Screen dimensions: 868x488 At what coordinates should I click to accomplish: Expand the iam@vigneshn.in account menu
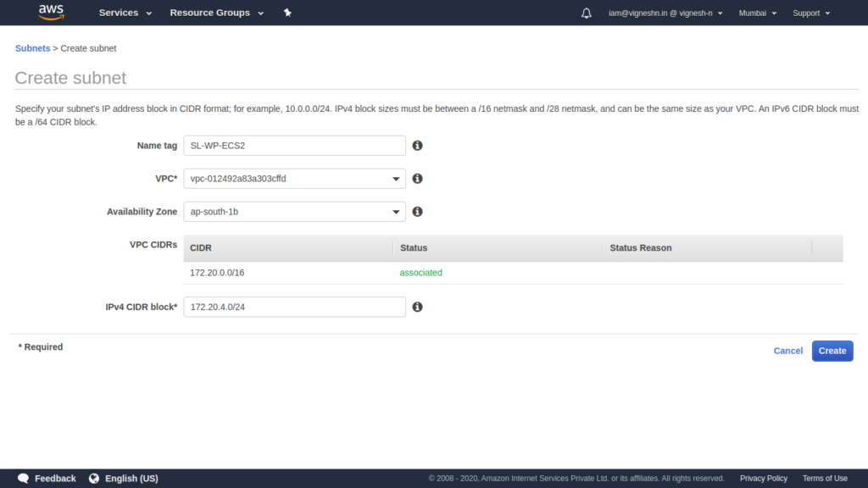pyautogui.click(x=665, y=14)
